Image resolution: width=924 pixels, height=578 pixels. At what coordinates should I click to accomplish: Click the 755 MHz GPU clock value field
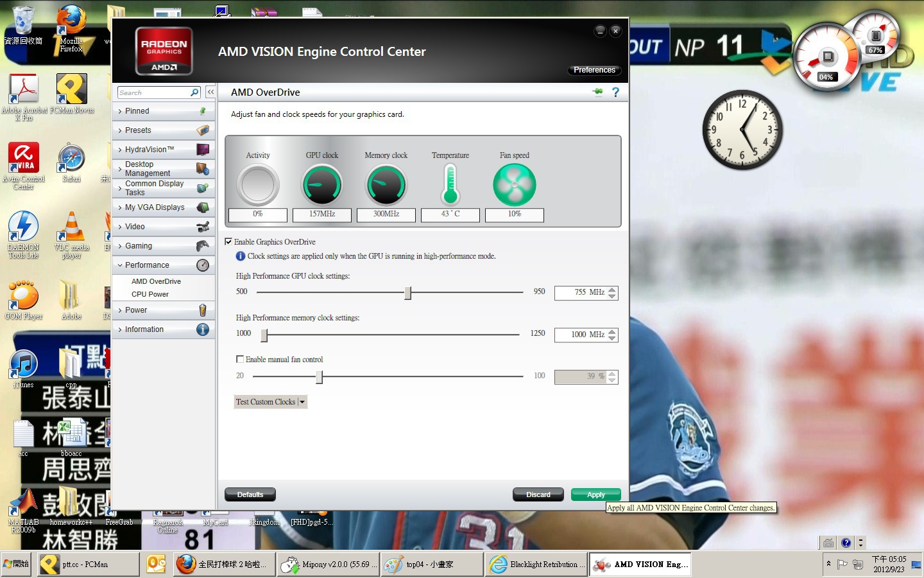click(x=581, y=293)
